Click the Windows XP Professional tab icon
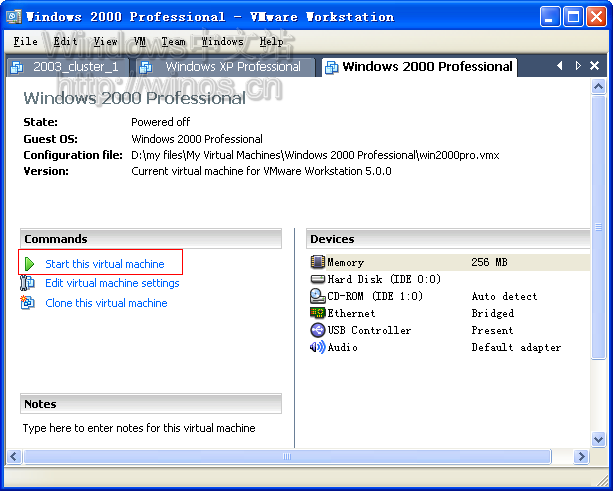This screenshot has width=613, height=491. point(145,67)
